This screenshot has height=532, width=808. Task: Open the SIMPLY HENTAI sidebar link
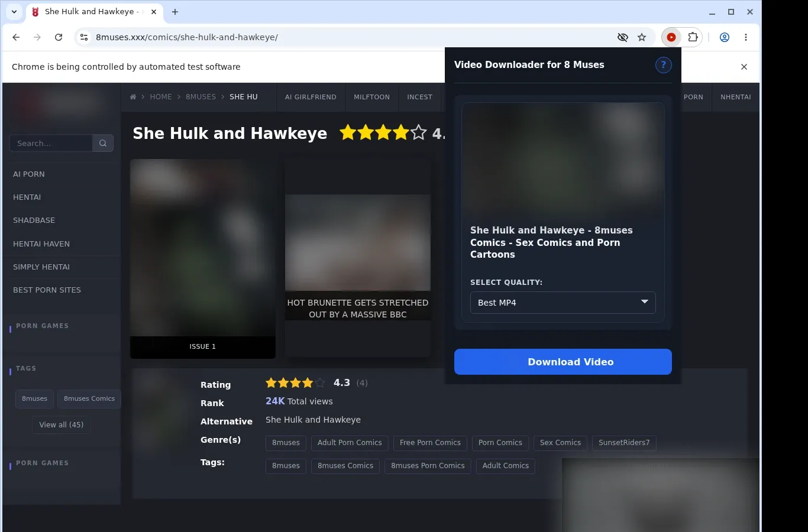coord(41,267)
